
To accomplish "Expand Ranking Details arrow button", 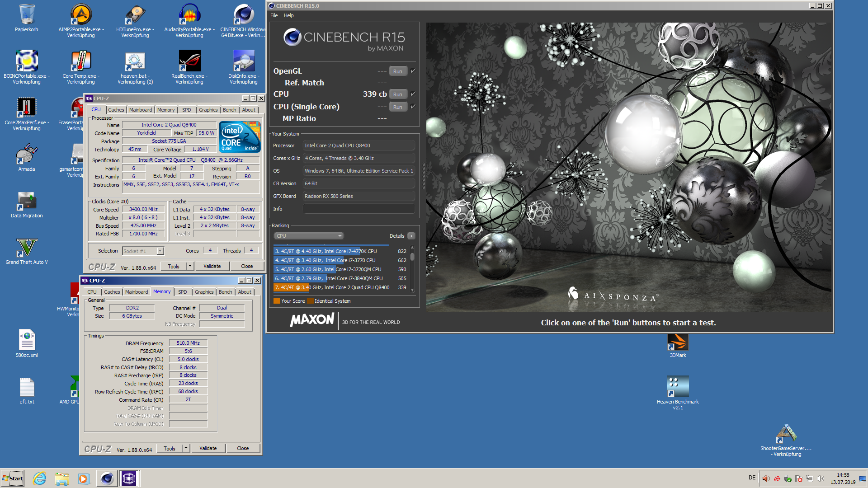I will [x=411, y=236].
